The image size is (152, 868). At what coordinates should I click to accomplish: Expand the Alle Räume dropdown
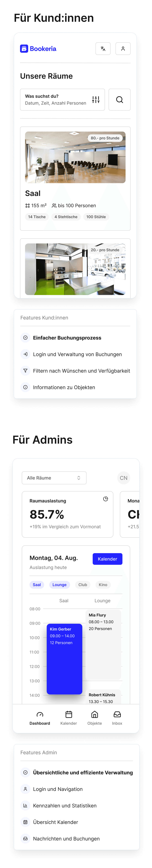click(54, 478)
